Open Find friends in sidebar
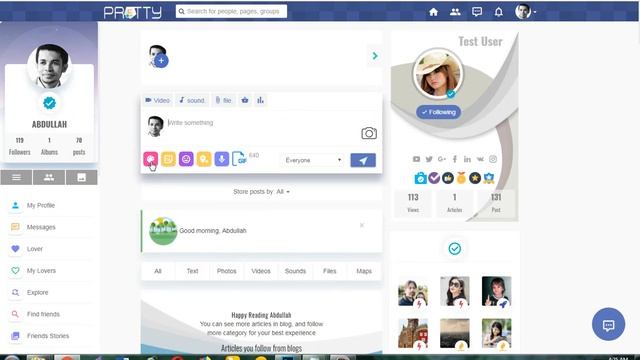 [x=49, y=314]
